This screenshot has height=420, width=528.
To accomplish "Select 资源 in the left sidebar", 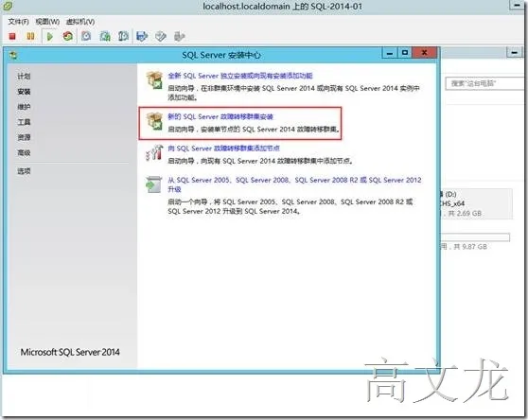I will (24, 137).
